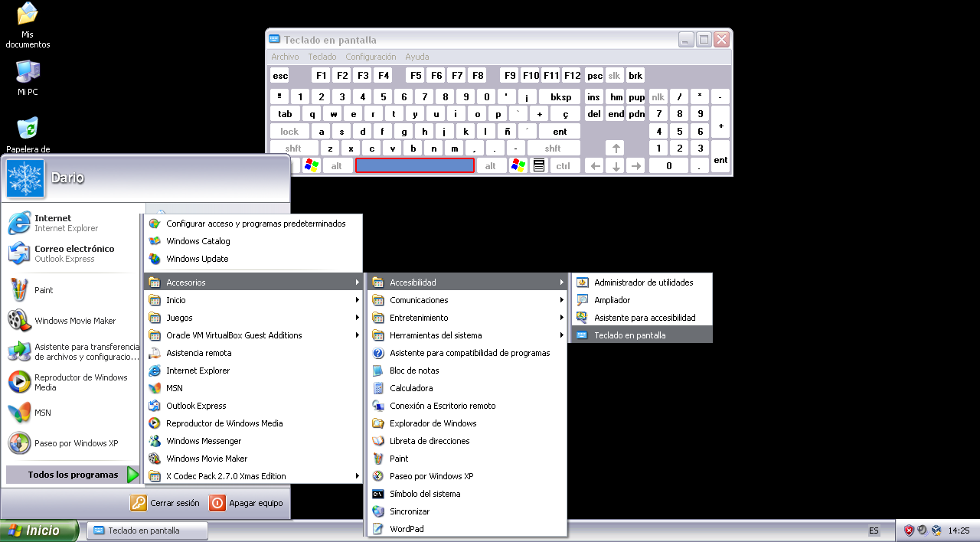Toggle the lock key on on-screen keyboard
Screen dimensions: 980x542
point(289,131)
